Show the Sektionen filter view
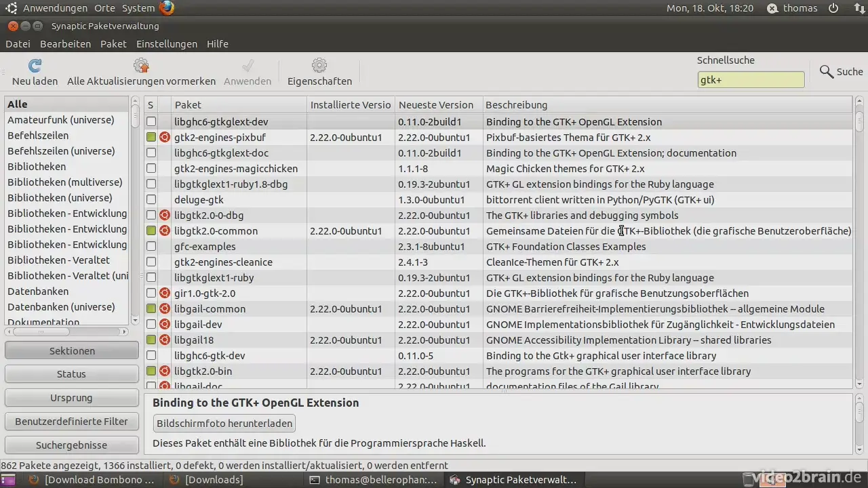This screenshot has height=488, width=868. (72, 351)
